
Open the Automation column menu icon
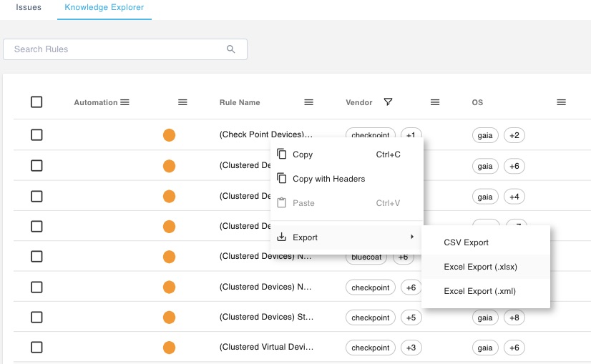(125, 102)
